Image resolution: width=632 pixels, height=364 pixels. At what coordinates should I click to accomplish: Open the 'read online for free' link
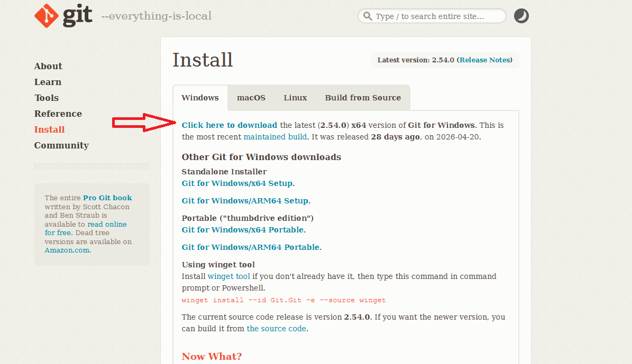pos(86,228)
